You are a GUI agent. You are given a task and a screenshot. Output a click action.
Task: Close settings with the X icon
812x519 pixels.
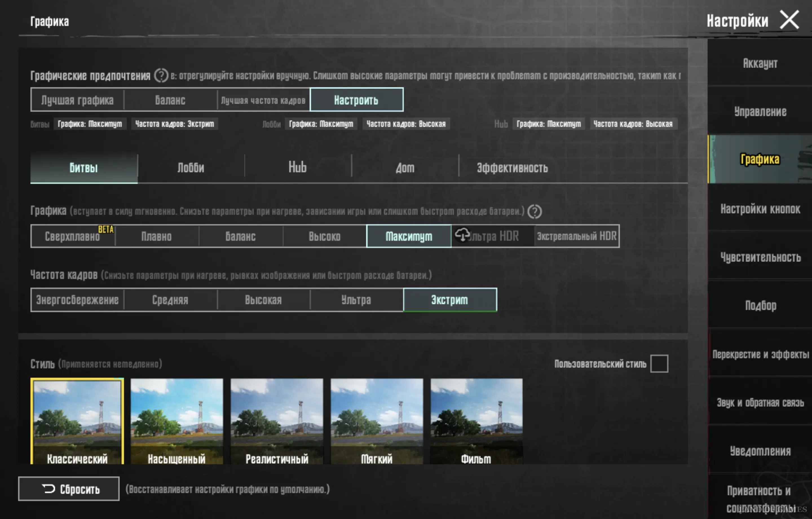tap(789, 20)
